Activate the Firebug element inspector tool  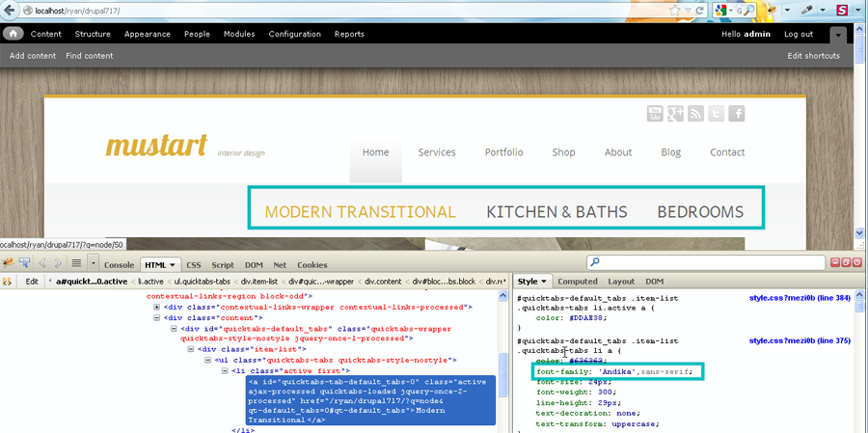[x=26, y=263]
